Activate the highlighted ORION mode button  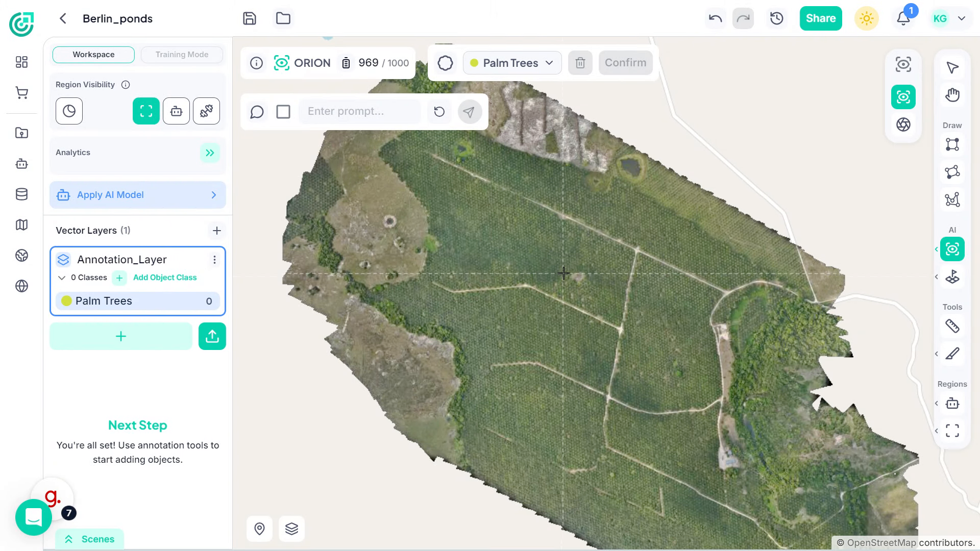click(903, 97)
